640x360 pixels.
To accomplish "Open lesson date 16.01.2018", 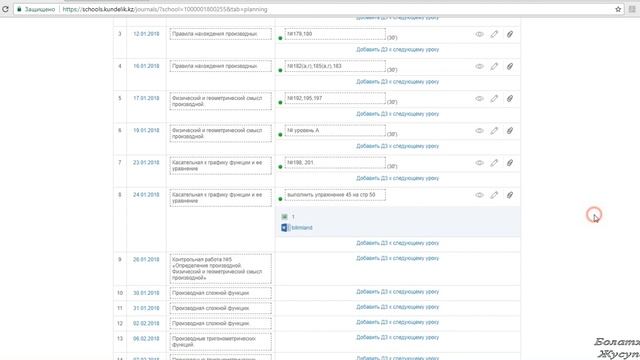I will point(146,66).
